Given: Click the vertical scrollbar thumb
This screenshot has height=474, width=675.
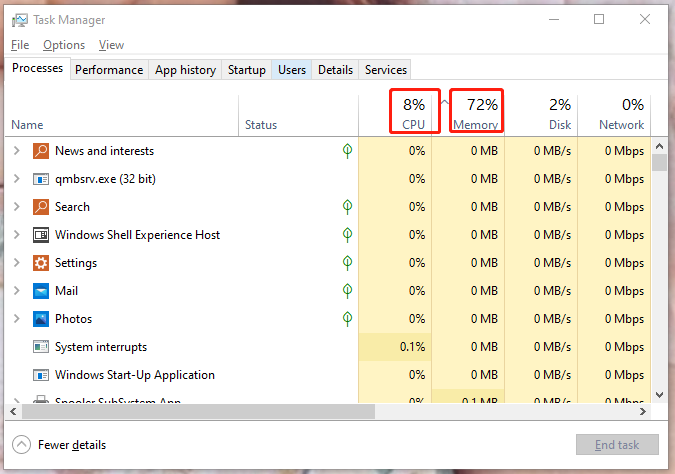Looking at the screenshot, I should point(659,163).
